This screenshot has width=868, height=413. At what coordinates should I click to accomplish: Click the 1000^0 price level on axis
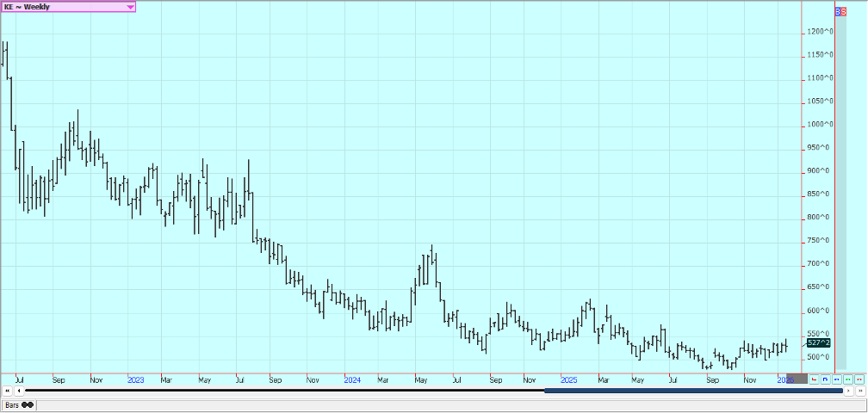818,125
